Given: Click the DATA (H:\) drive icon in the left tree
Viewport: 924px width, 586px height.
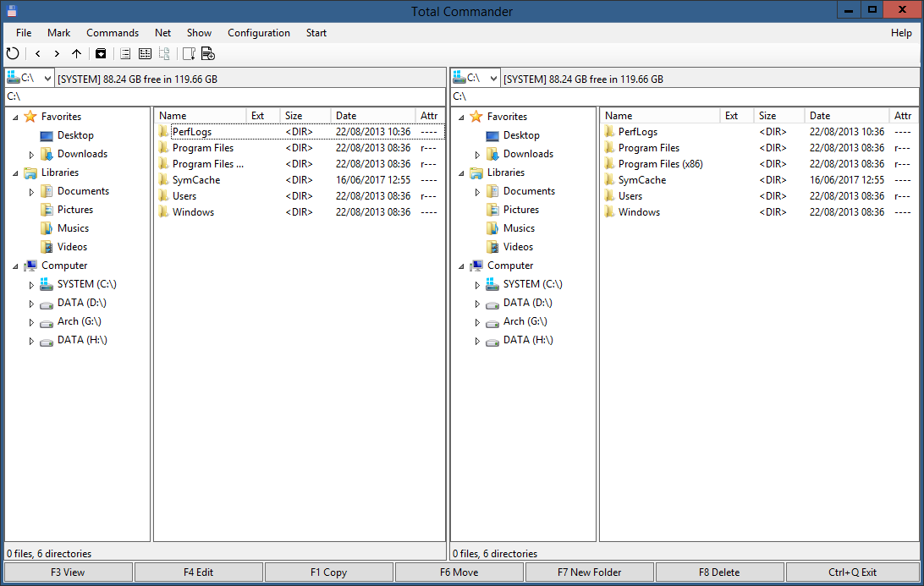Looking at the screenshot, I should click(x=47, y=341).
